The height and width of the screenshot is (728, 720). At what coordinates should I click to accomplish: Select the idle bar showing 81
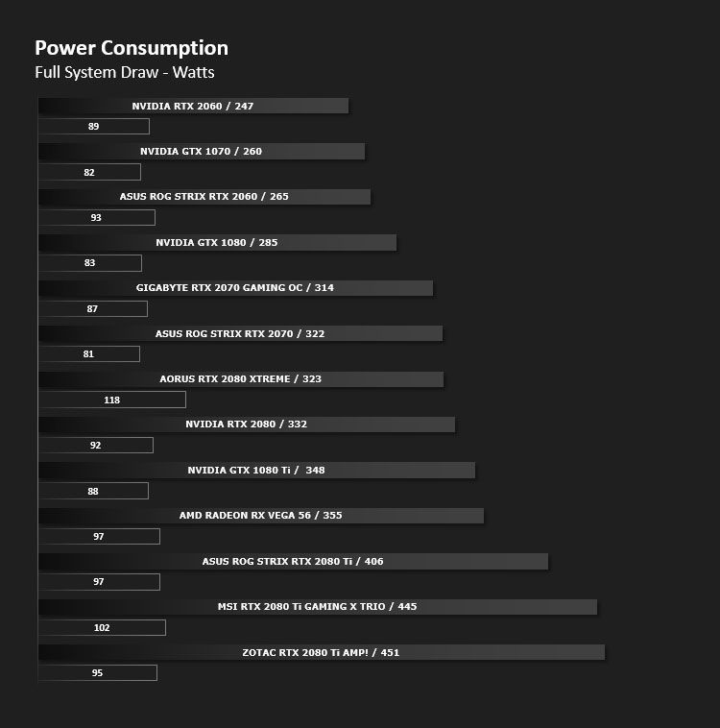pos(88,353)
